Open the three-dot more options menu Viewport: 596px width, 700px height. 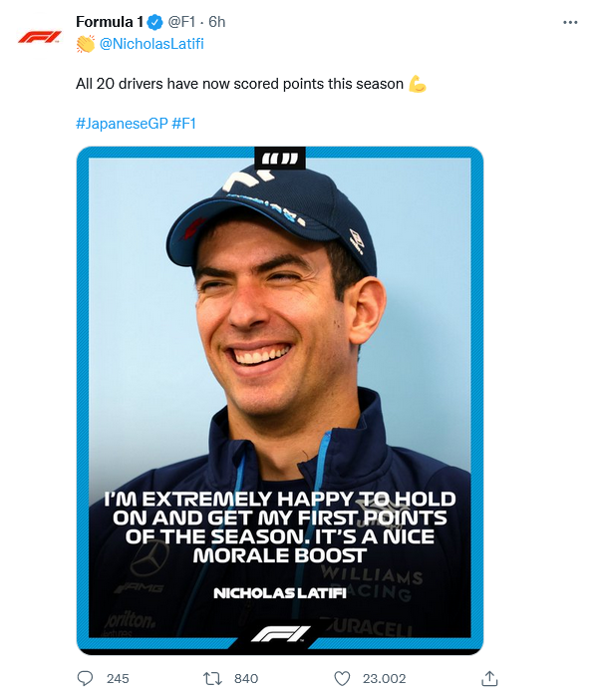[x=570, y=22]
